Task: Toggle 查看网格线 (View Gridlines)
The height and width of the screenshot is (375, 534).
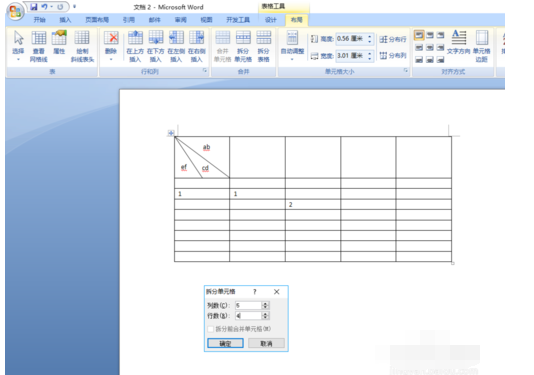Action: (38, 46)
